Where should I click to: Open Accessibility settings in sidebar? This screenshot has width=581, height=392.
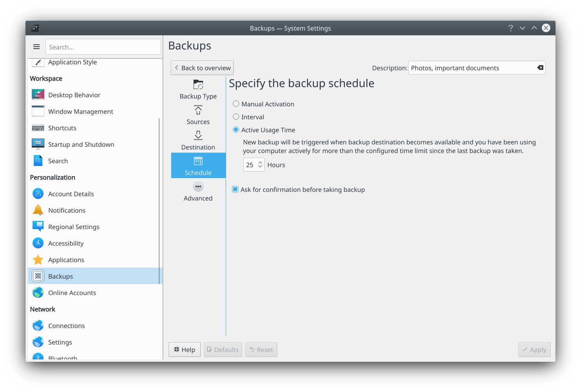66,243
